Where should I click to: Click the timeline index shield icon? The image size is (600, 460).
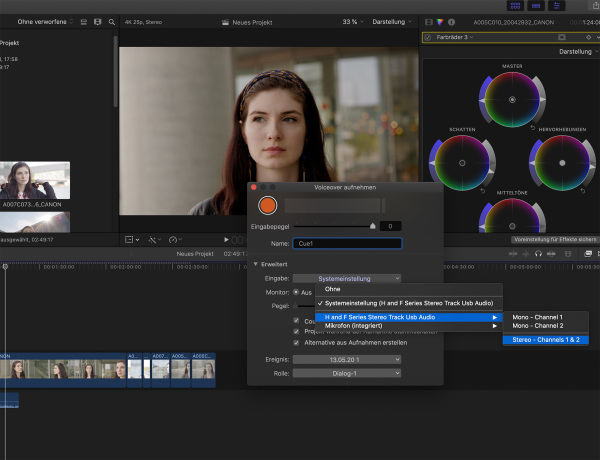pyautogui.click(x=568, y=253)
